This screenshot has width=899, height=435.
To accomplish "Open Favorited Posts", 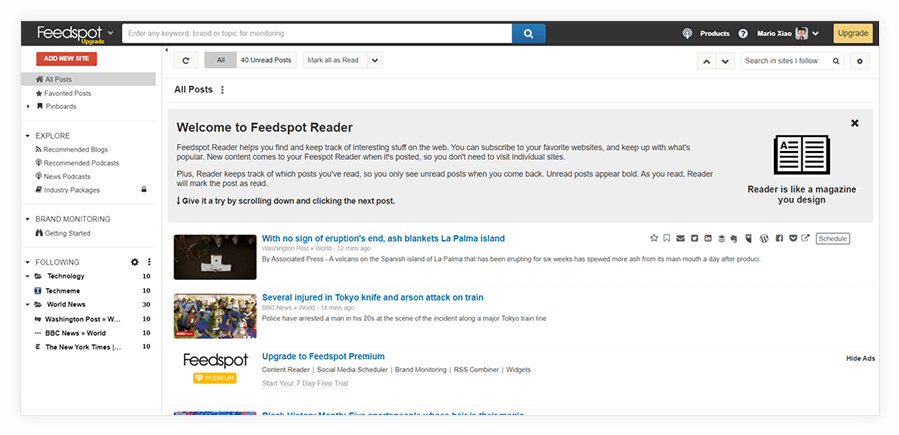I will (x=63, y=93).
